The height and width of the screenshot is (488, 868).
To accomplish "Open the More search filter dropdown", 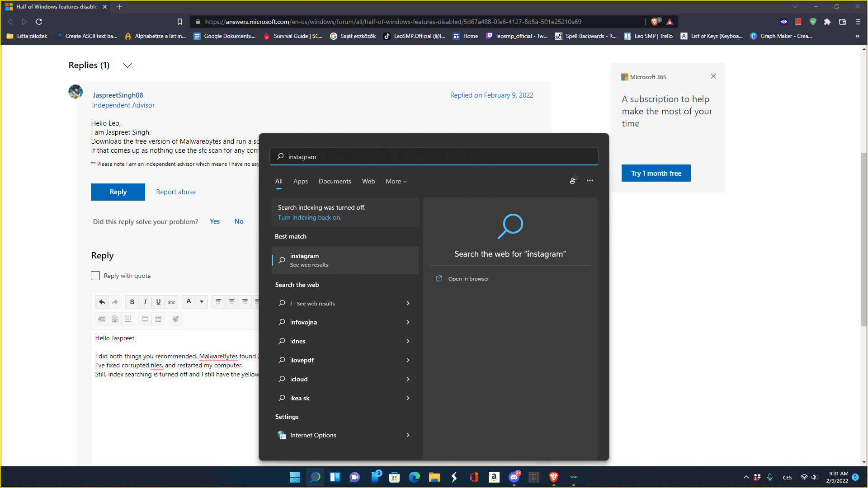I will (x=396, y=181).
